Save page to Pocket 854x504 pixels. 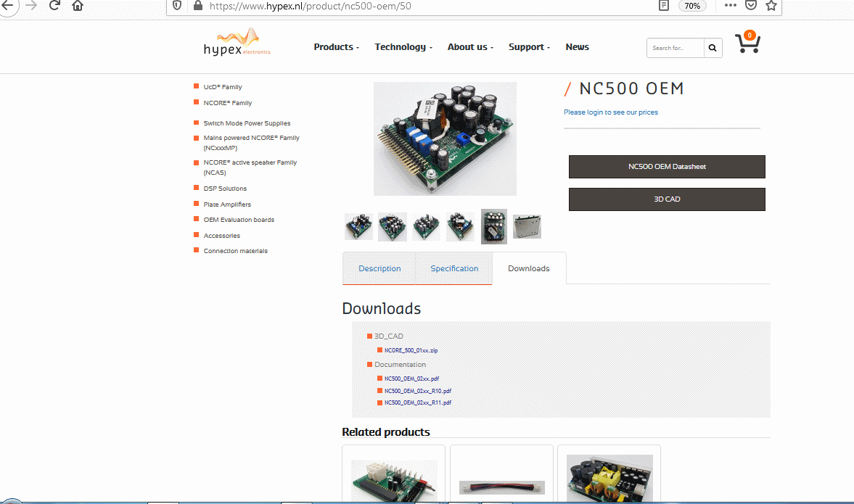[751, 6]
